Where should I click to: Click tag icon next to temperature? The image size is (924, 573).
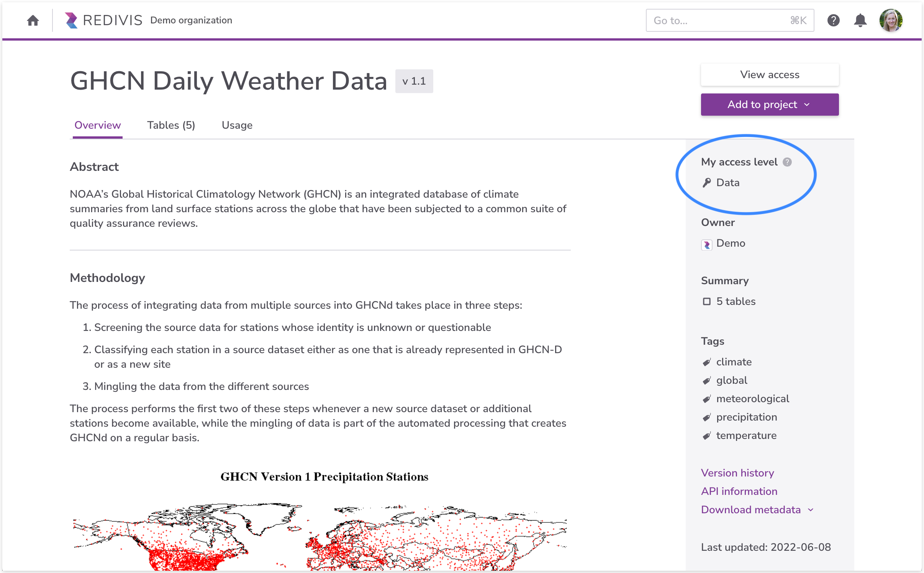pos(706,435)
